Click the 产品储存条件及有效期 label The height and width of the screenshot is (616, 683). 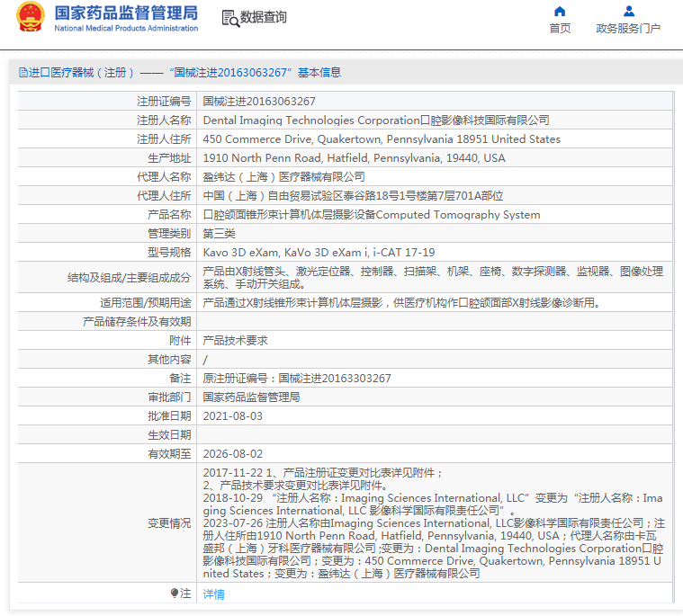[x=137, y=322]
